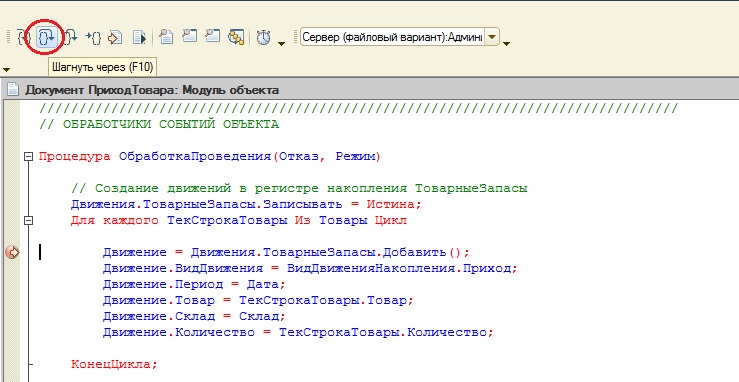Click the current-line arrow marker in gutter

click(x=12, y=252)
